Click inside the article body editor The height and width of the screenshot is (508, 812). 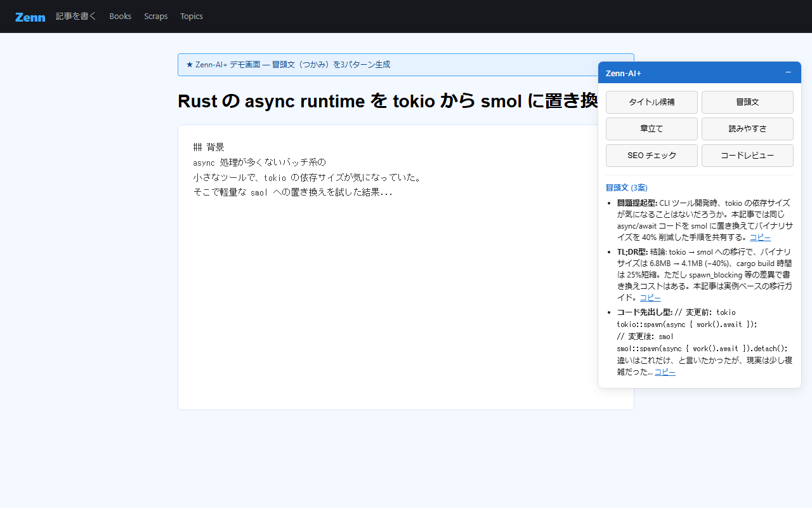click(x=406, y=267)
